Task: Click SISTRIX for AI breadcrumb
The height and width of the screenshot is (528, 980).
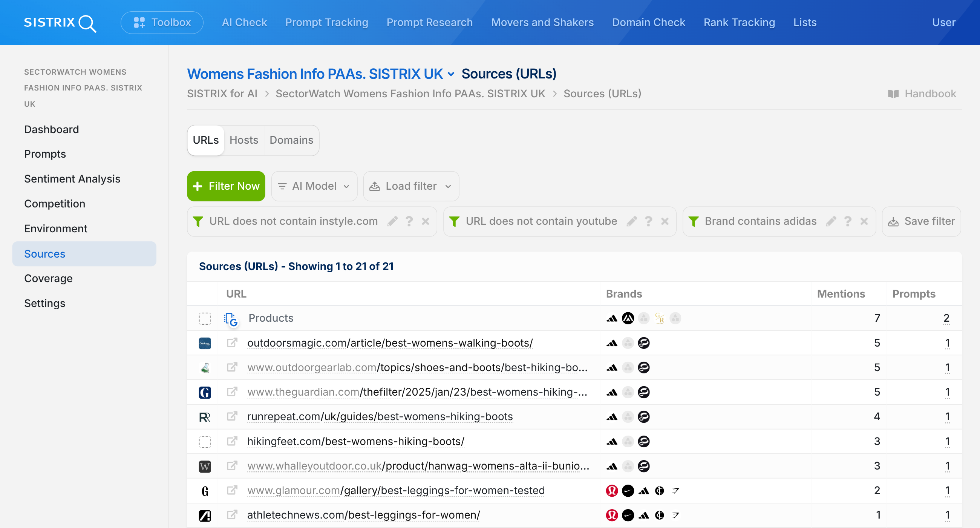Action: tap(222, 94)
